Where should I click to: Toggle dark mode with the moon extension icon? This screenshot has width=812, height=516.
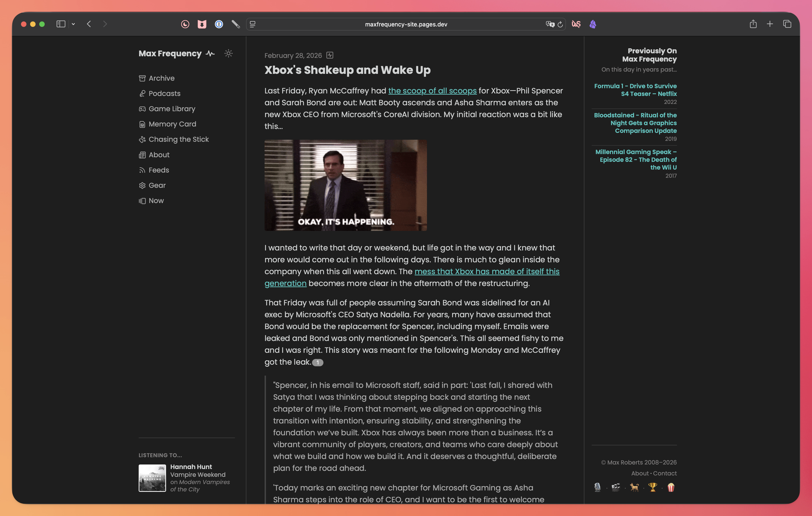coord(185,24)
